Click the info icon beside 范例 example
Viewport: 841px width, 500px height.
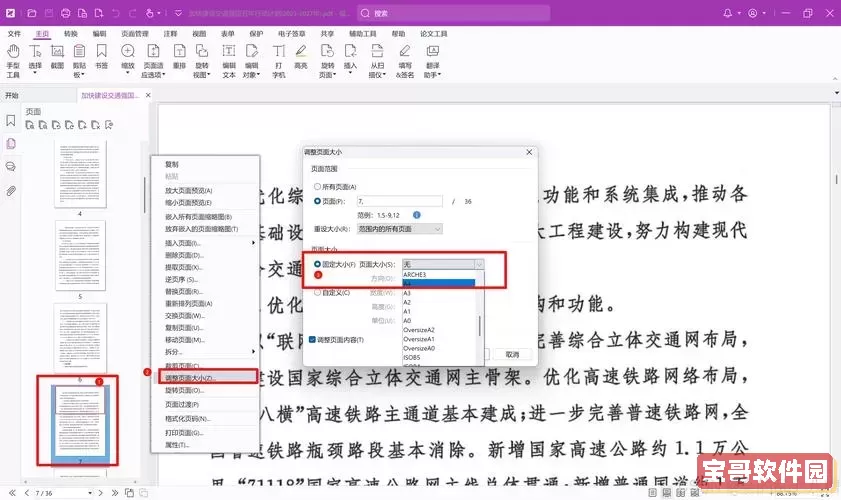[x=417, y=215]
